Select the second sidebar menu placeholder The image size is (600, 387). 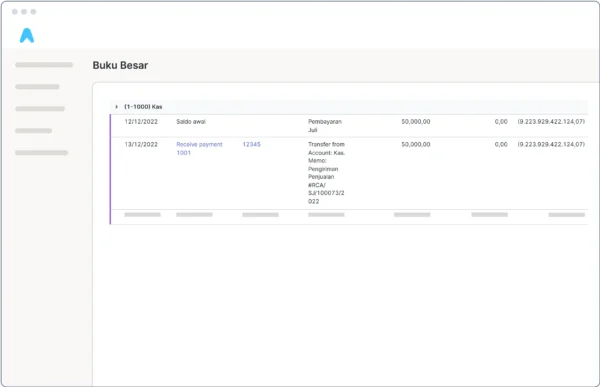[x=38, y=87]
